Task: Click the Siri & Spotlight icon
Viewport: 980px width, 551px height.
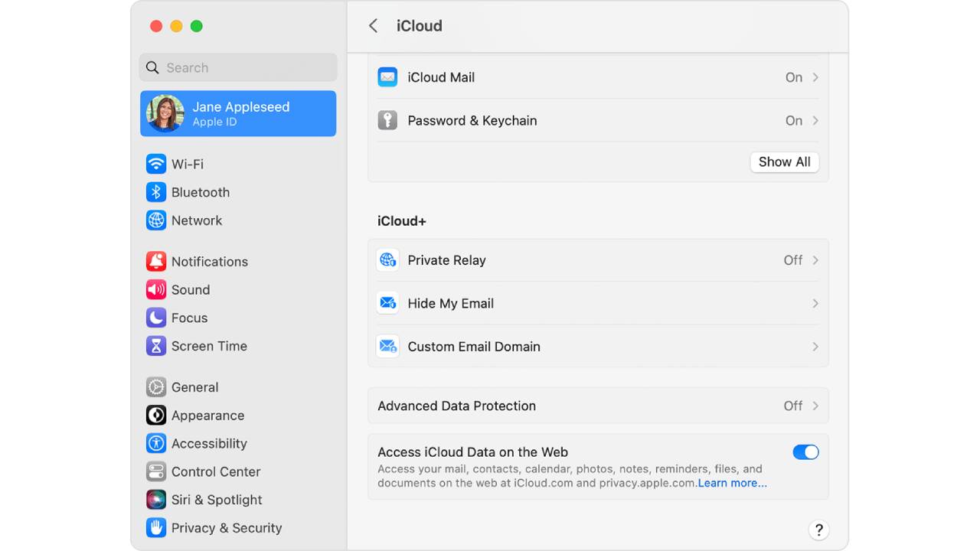Action: (156, 500)
